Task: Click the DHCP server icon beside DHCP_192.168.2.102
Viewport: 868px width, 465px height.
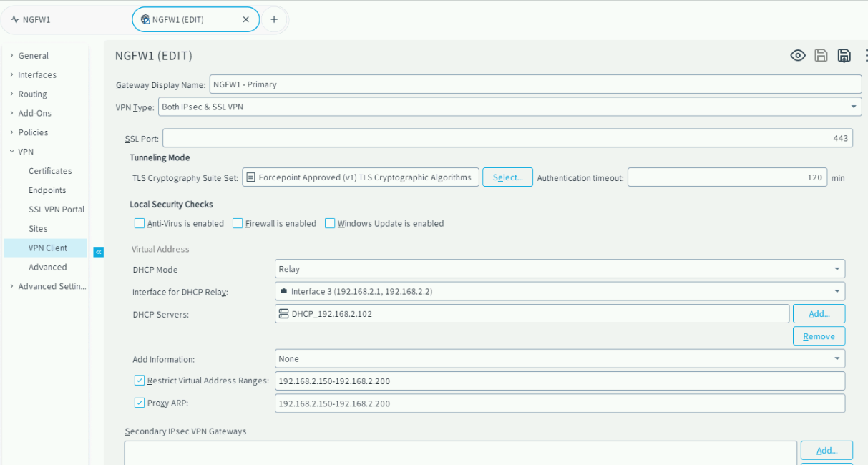Action: pyautogui.click(x=284, y=313)
